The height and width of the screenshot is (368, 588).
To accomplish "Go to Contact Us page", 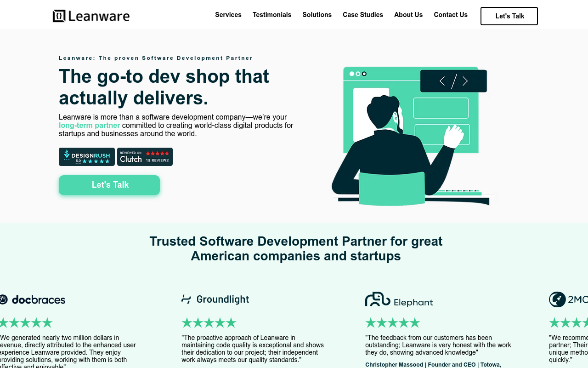I will coord(451,15).
